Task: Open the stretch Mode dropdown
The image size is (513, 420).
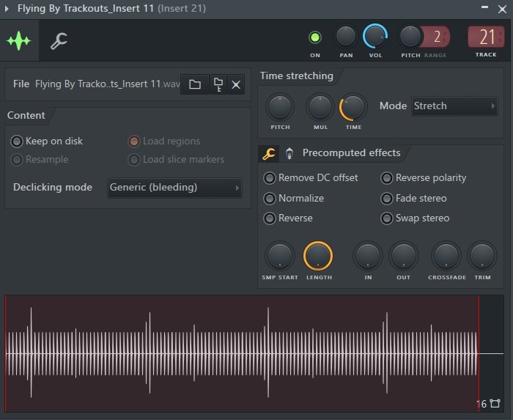Action: [x=455, y=106]
